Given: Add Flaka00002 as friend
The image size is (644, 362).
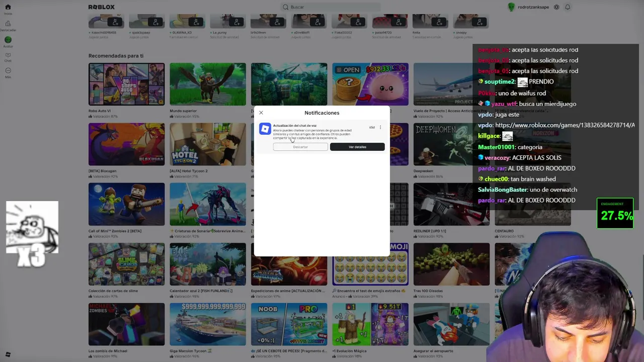Looking at the screenshot, I should 358,22.
